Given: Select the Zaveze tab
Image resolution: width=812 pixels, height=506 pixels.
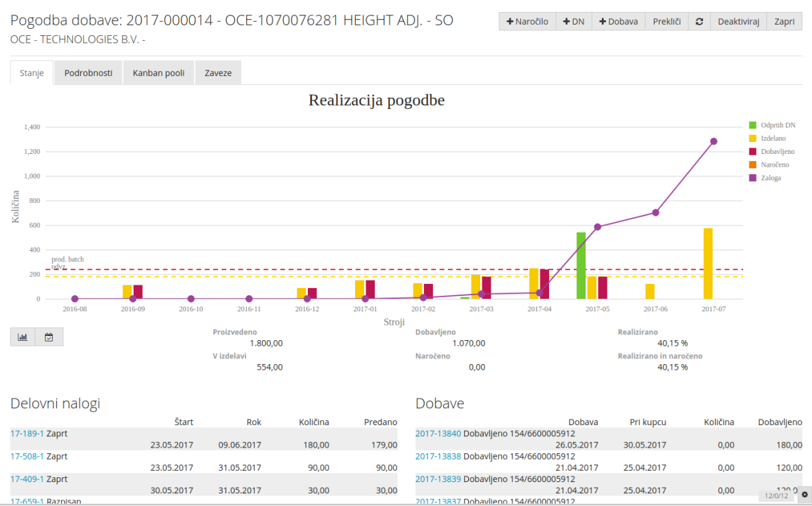Looking at the screenshot, I should point(218,72).
